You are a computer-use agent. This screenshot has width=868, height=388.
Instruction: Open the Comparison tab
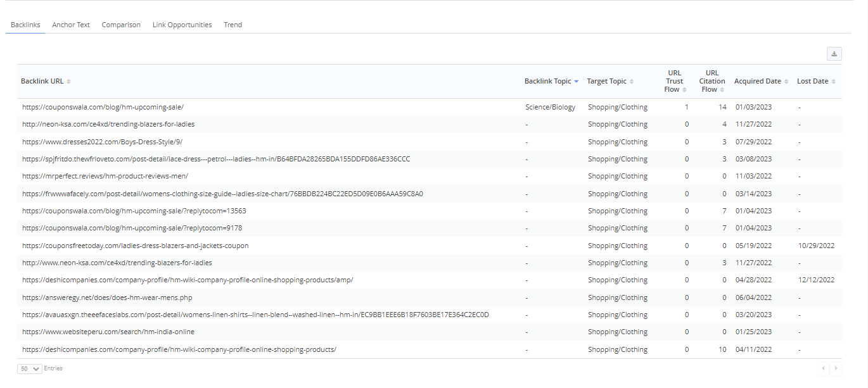click(121, 25)
